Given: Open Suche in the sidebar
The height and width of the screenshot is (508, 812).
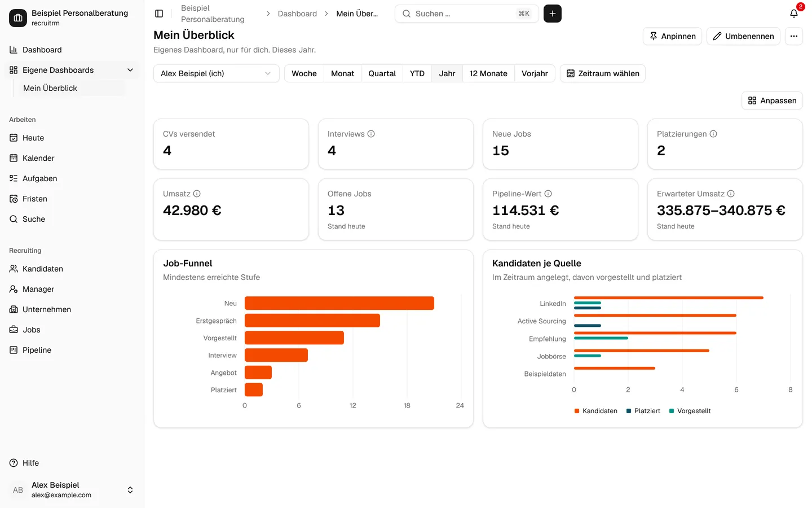Looking at the screenshot, I should coord(72,219).
